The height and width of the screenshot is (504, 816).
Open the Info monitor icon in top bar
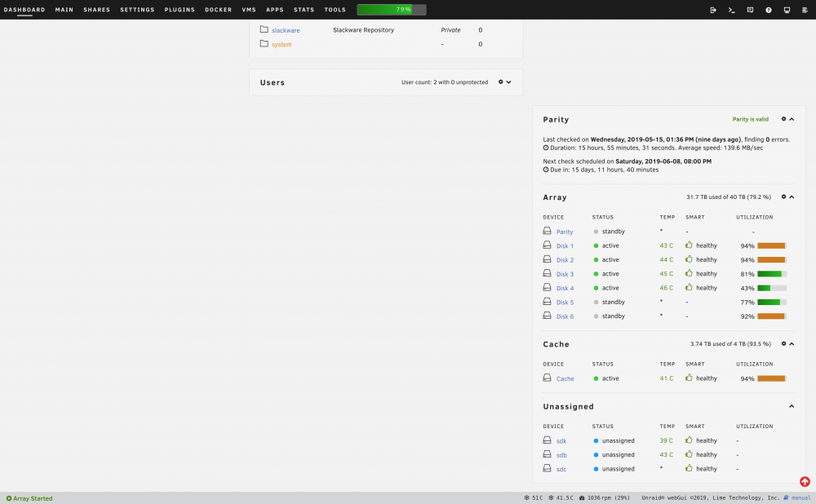787,10
